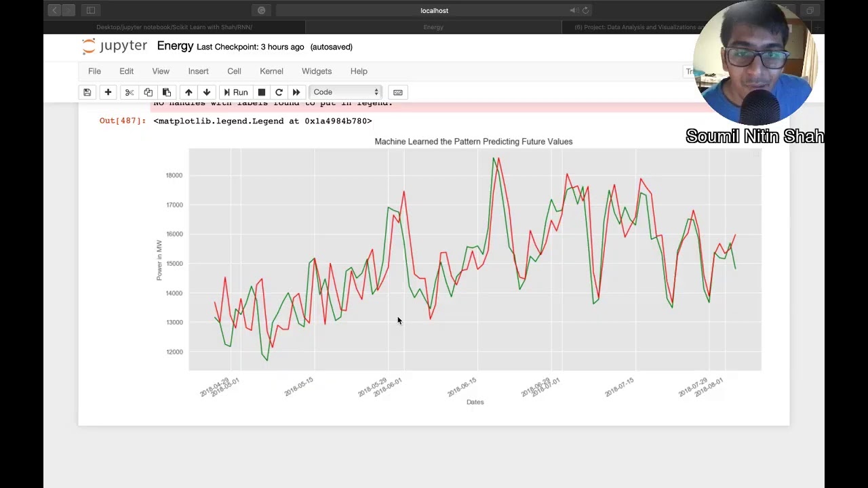
Task: Click the Power in MW axis label
Action: coord(159,260)
